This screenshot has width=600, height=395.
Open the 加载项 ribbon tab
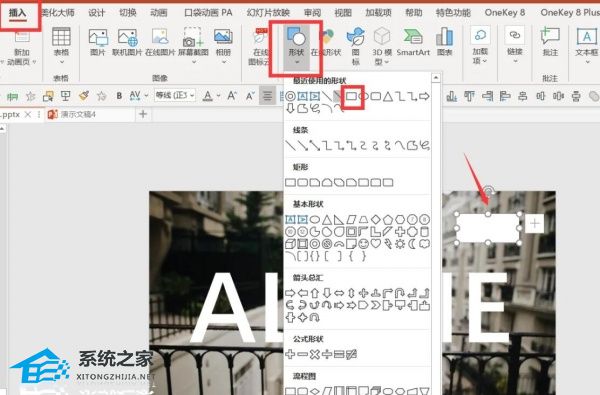click(378, 13)
